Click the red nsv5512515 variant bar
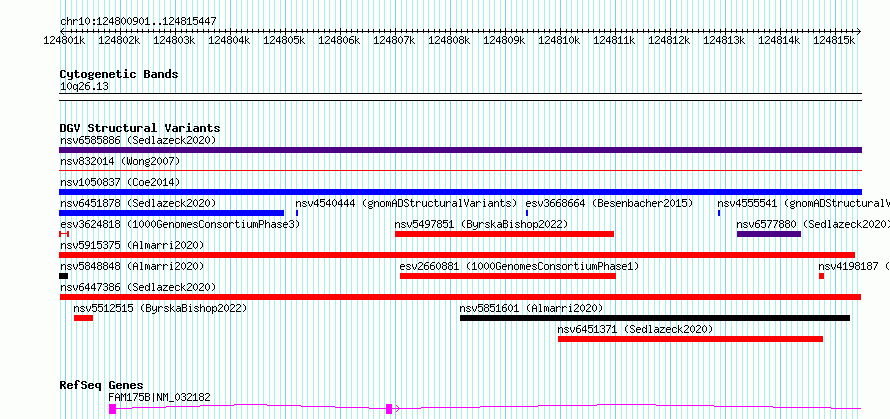The height and width of the screenshot is (419, 890). pyautogui.click(x=83, y=318)
